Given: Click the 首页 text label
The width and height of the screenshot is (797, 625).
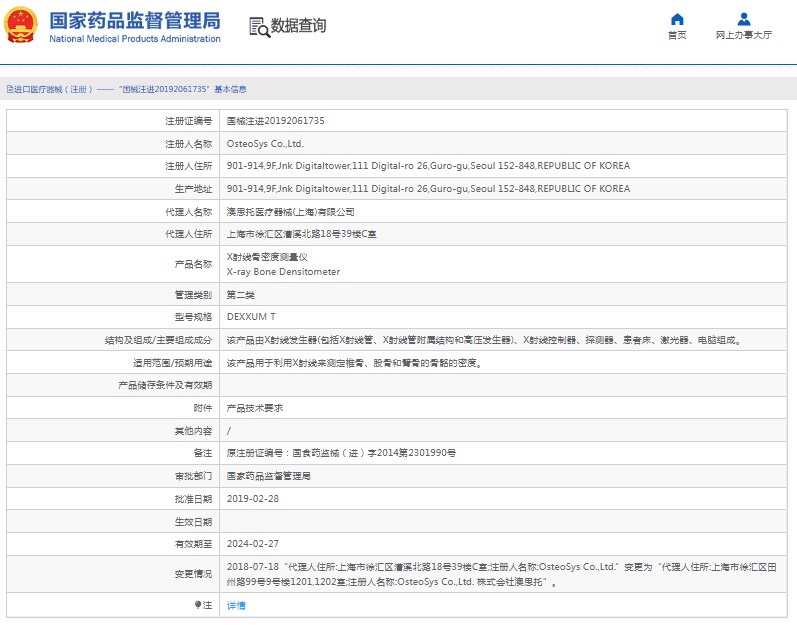Looking at the screenshot, I should coord(677,35).
